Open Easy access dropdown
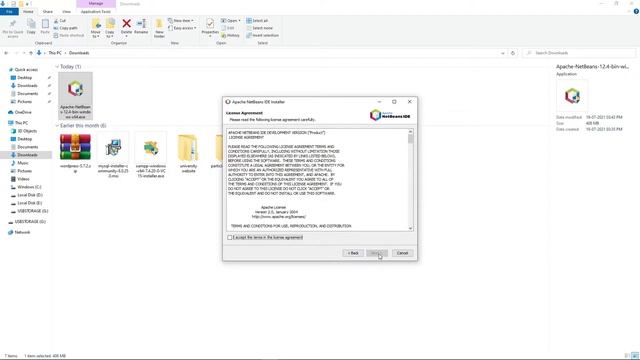The width and height of the screenshot is (640, 360). pyautogui.click(x=182, y=28)
